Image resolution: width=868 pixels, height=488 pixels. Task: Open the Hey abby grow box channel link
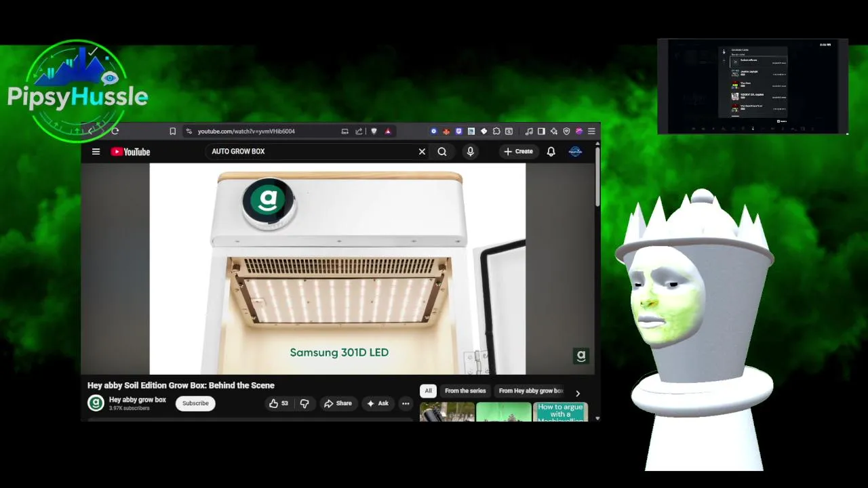(137, 400)
